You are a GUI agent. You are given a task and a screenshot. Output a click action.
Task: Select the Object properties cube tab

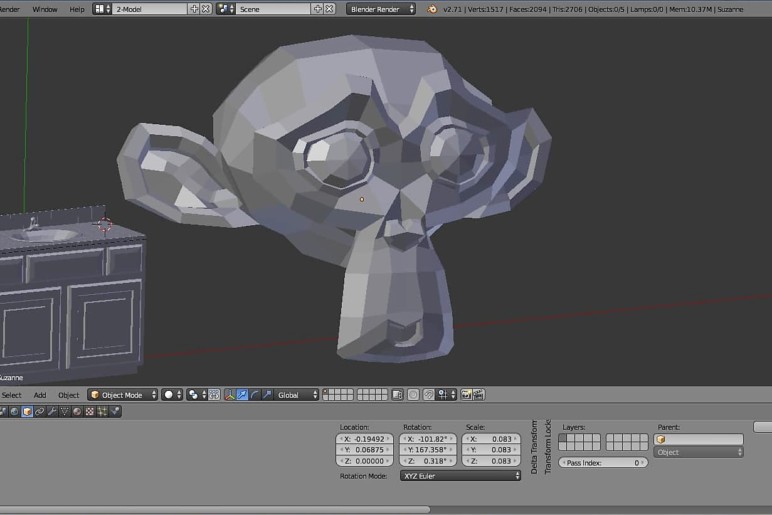point(27,411)
